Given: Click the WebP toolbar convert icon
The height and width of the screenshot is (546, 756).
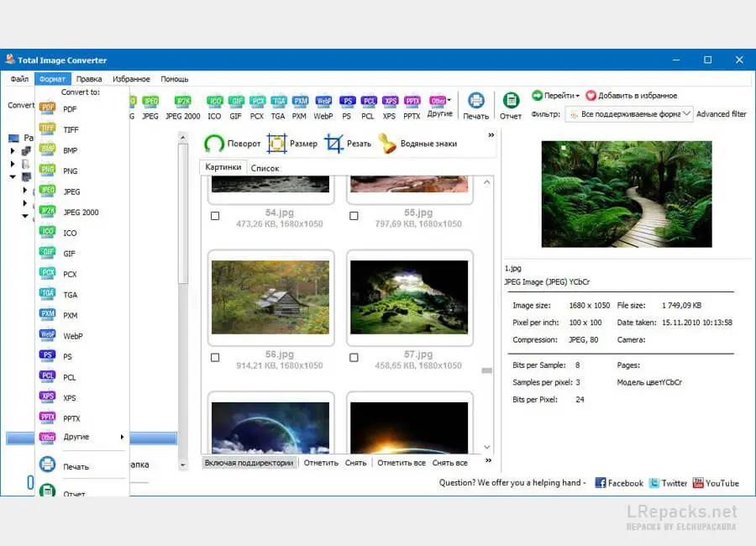Looking at the screenshot, I should [x=323, y=107].
